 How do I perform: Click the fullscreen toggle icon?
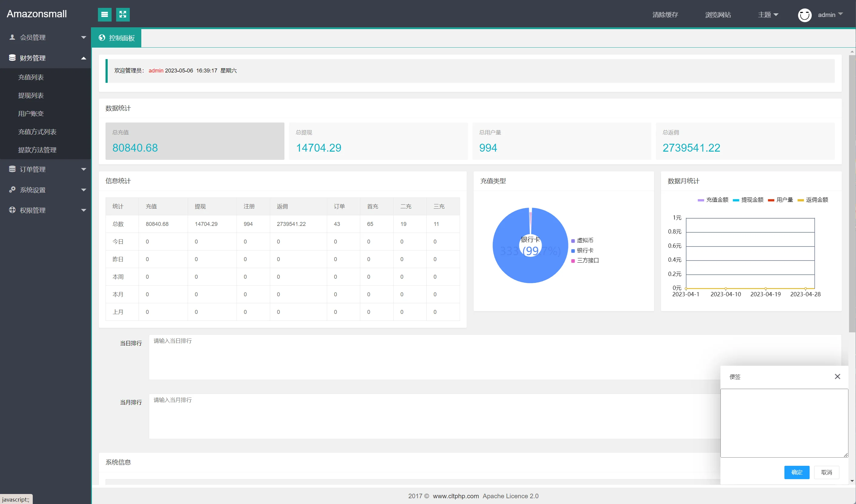pyautogui.click(x=123, y=15)
